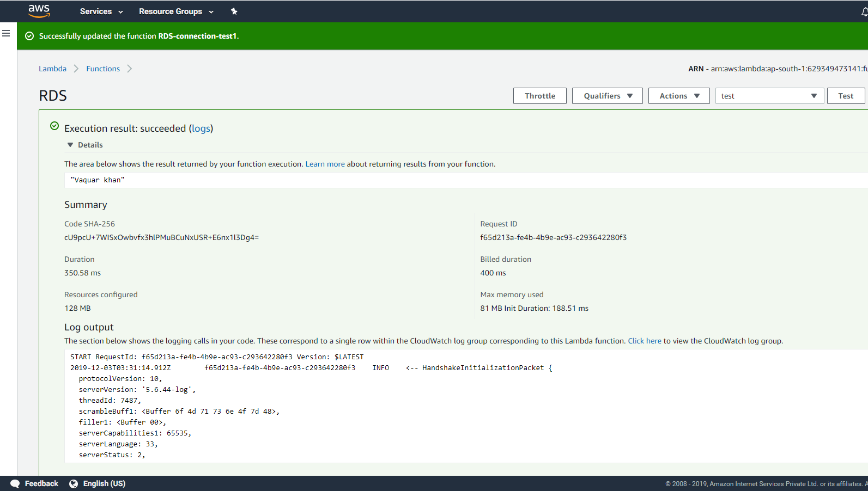Click the Log output heading
868x491 pixels.
click(x=89, y=327)
